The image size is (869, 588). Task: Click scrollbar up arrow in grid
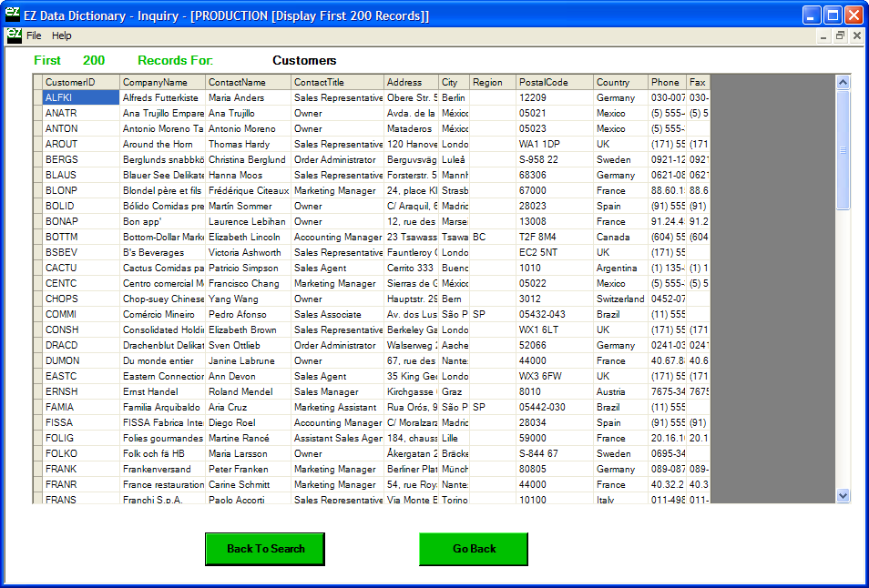pos(843,83)
